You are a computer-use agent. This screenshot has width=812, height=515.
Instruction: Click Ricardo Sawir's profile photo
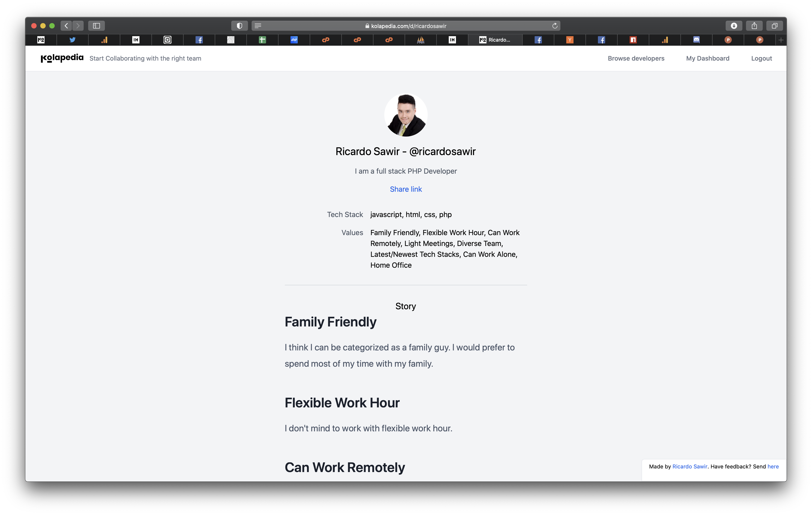tap(406, 115)
